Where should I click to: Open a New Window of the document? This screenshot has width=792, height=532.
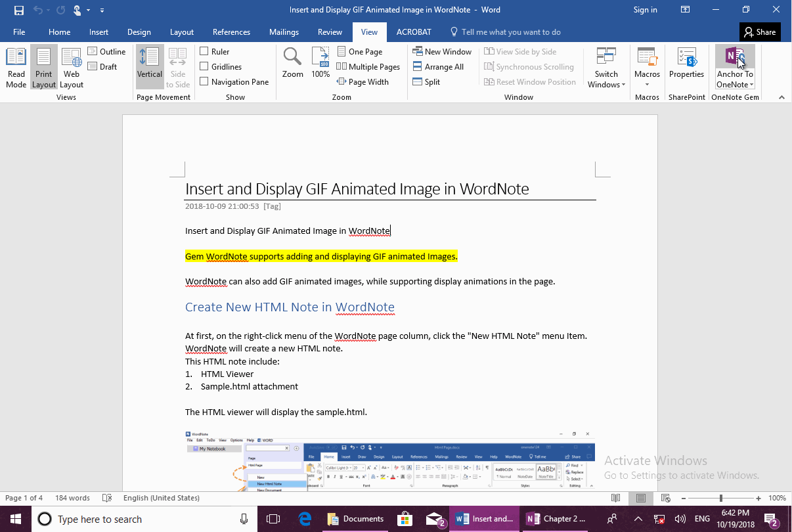click(x=443, y=52)
